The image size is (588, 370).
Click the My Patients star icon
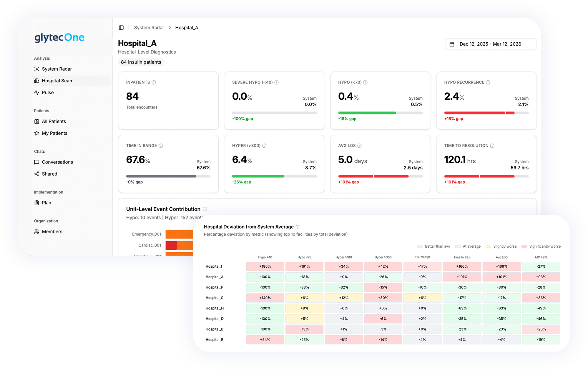pos(37,133)
